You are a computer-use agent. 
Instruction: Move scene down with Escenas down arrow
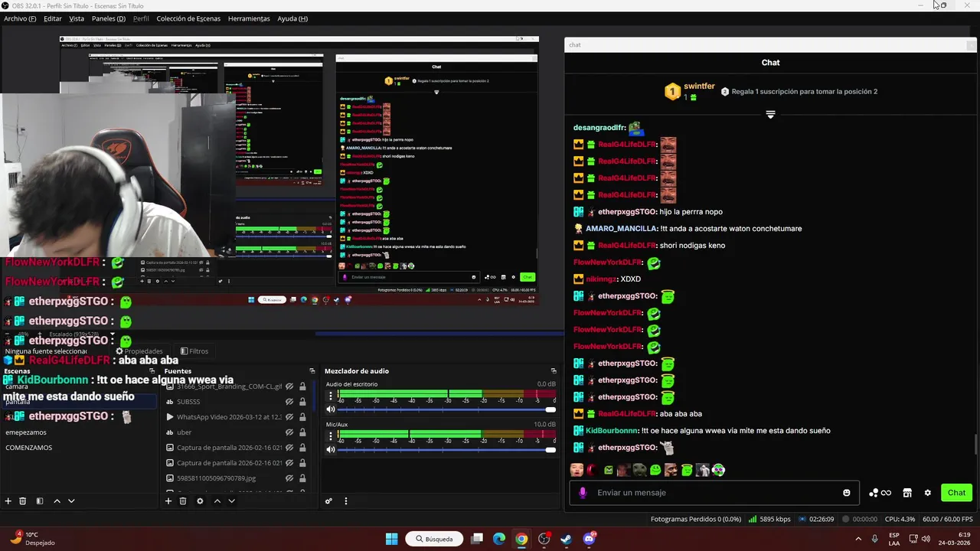pyautogui.click(x=71, y=501)
